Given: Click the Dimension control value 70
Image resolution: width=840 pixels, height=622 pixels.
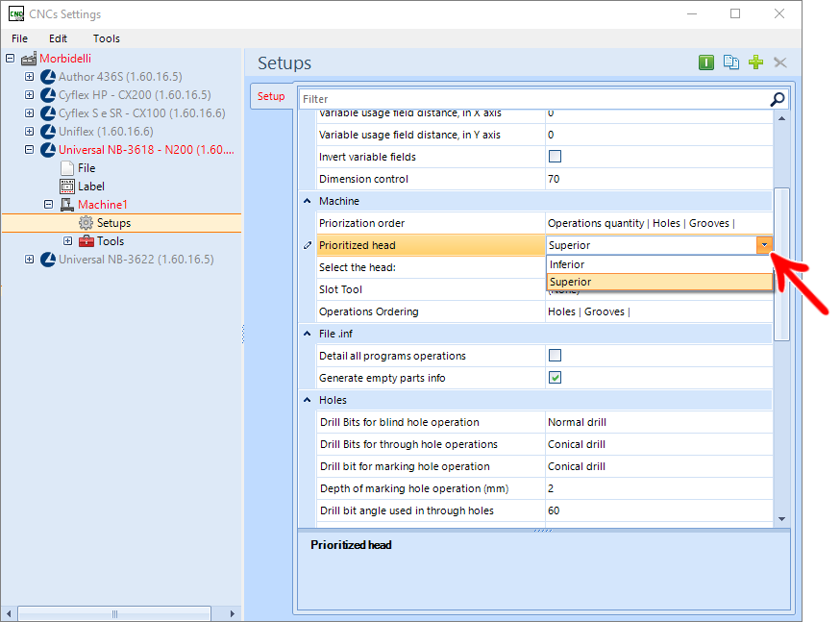Looking at the screenshot, I should click(554, 179).
